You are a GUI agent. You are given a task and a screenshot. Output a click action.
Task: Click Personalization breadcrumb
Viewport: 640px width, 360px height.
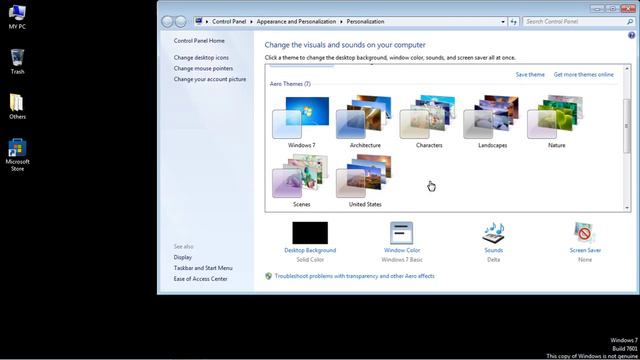point(365,22)
